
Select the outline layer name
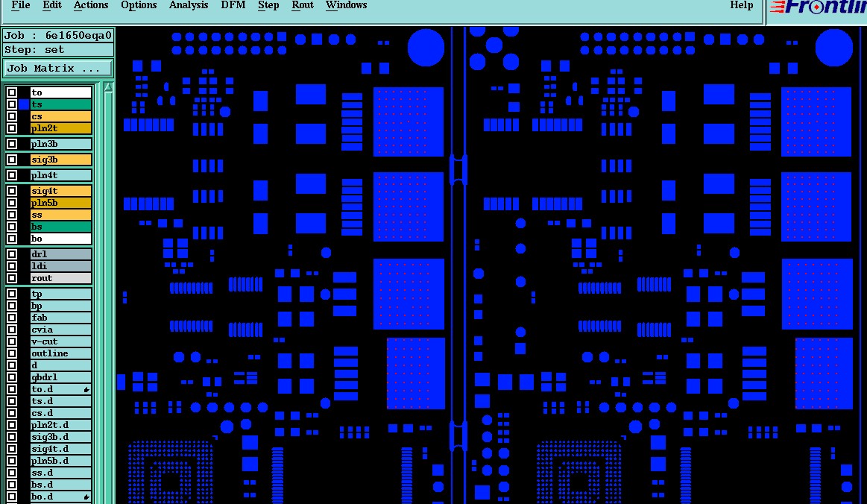tap(61, 353)
